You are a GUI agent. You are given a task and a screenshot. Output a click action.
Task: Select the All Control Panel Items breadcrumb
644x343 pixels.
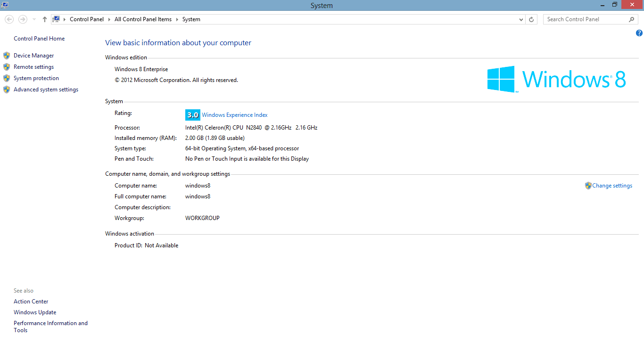tap(143, 19)
